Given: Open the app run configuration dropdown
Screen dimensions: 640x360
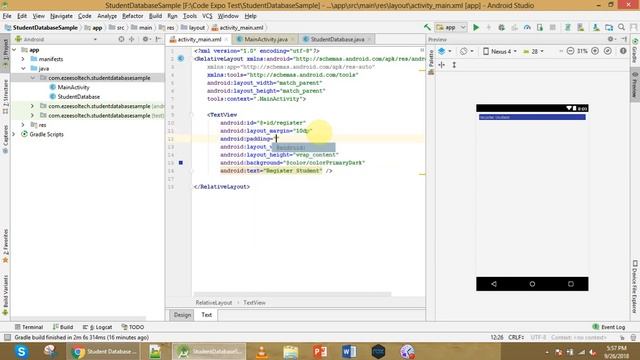Looking at the screenshot, I should [x=451, y=27].
